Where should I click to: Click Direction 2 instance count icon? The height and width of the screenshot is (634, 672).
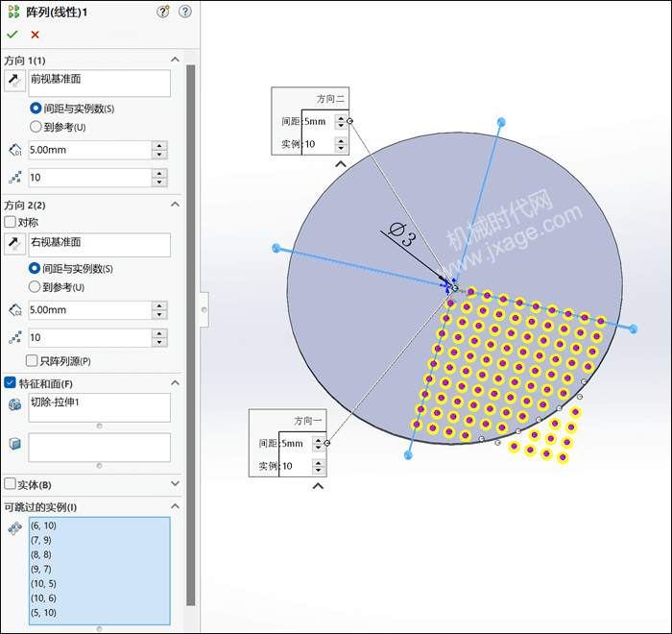coord(15,337)
